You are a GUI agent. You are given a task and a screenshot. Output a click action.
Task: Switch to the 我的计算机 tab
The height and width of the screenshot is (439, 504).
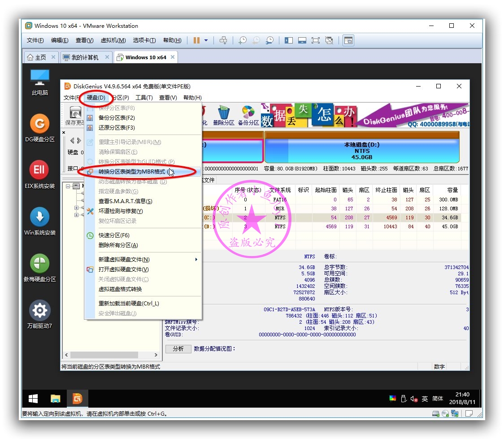pos(86,57)
